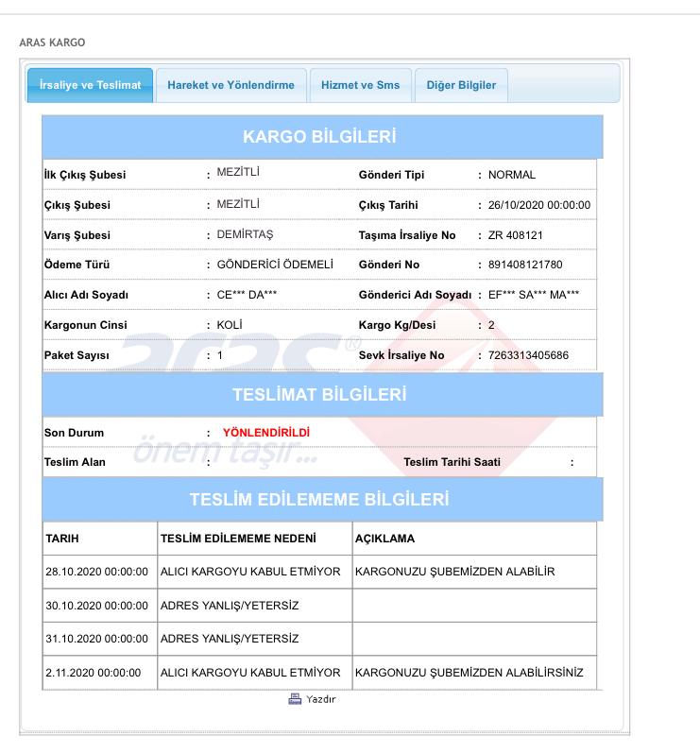Image resolution: width=700 pixels, height=754 pixels.
Task: Click the Yazdır print link
Action: tap(320, 699)
